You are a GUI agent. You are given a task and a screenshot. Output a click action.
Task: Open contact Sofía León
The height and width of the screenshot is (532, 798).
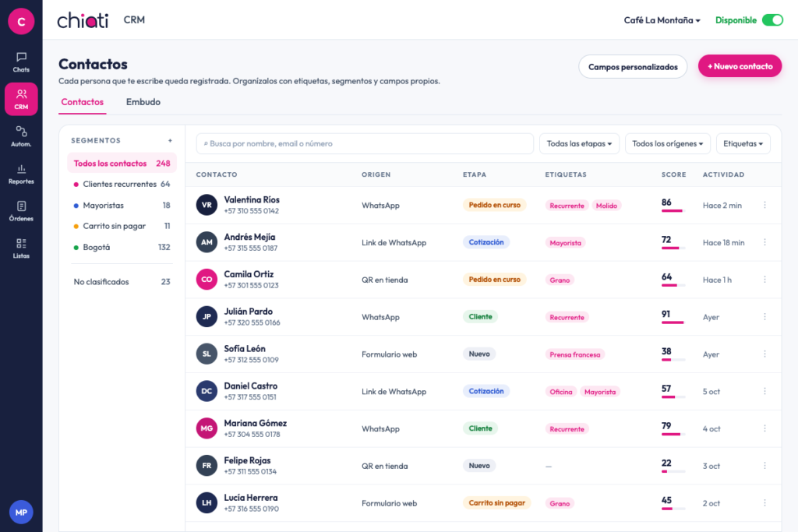(244, 348)
